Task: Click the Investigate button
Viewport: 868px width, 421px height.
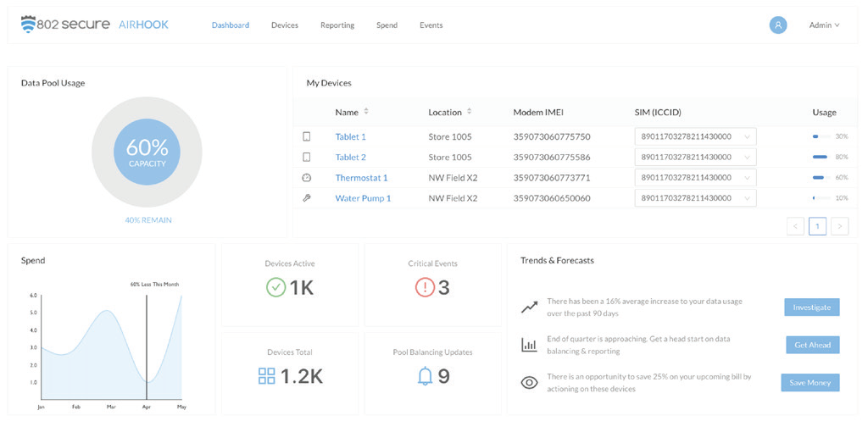Action: point(811,307)
